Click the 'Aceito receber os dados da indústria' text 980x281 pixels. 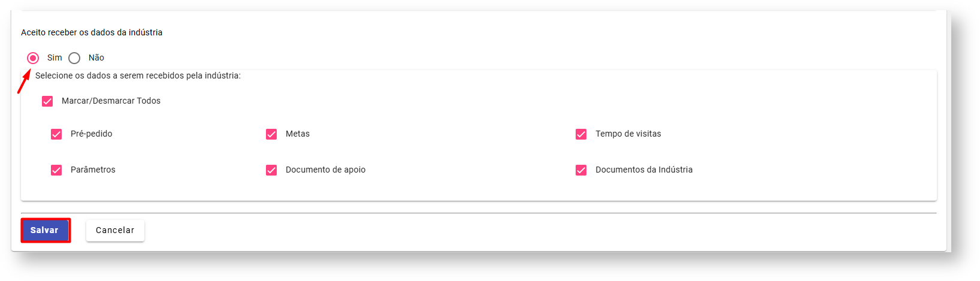[x=92, y=32]
